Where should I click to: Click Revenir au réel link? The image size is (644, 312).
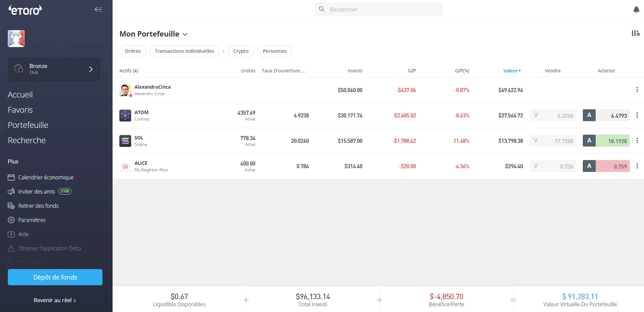pyautogui.click(x=55, y=300)
